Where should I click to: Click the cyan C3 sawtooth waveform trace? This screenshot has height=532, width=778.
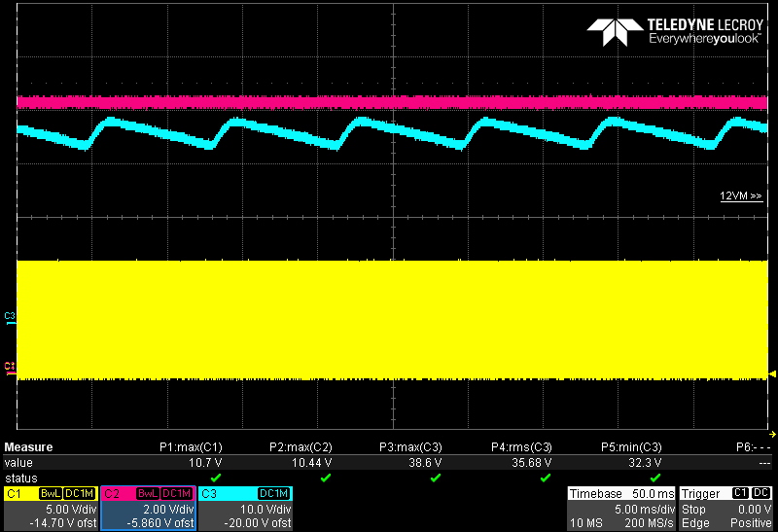click(393, 133)
